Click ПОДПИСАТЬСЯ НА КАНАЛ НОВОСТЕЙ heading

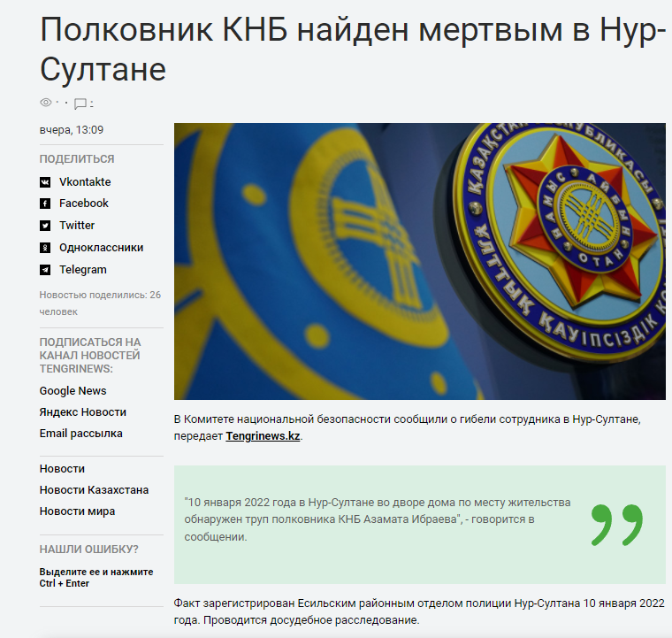coord(90,356)
